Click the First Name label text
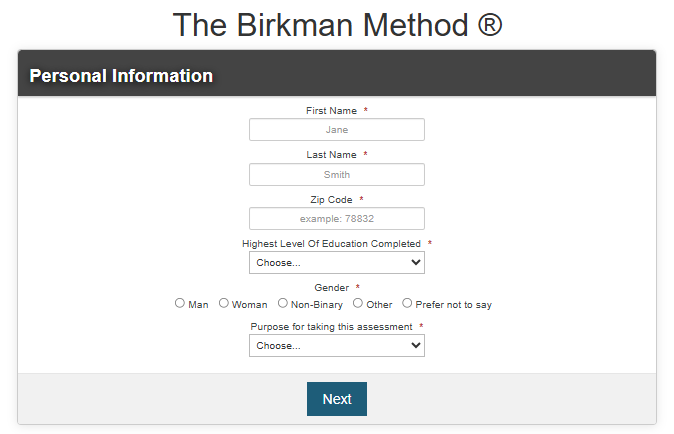 point(331,111)
